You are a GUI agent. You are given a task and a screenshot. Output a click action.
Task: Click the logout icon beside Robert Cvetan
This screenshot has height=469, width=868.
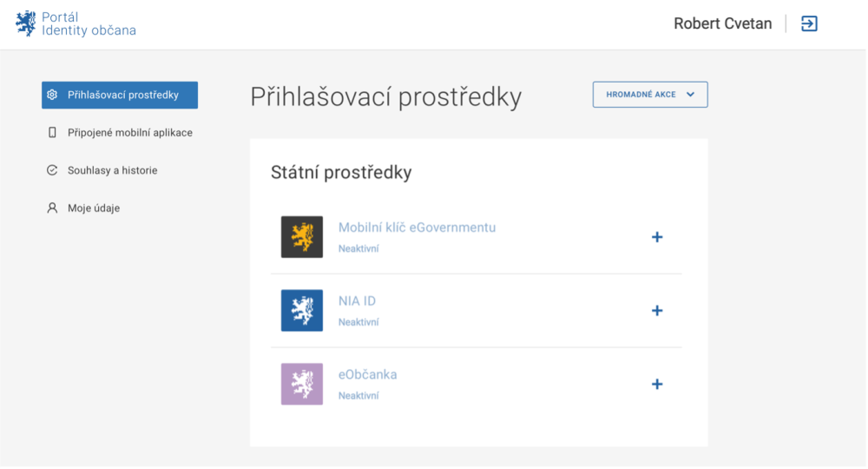[x=809, y=23]
